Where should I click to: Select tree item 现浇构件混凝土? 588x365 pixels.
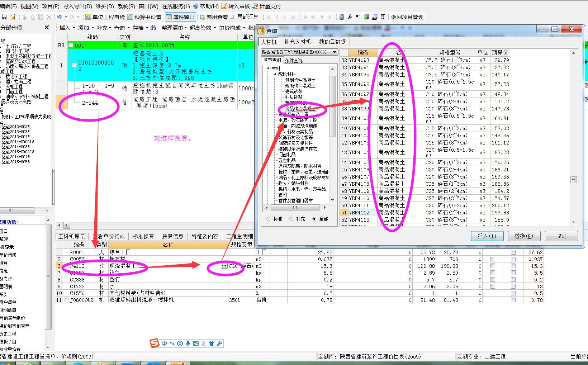coord(300,86)
